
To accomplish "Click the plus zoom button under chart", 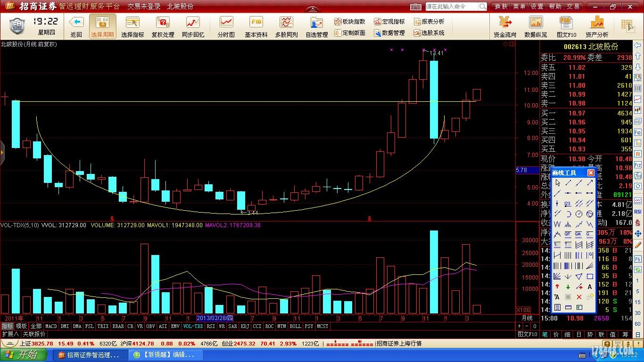I will point(520,326).
